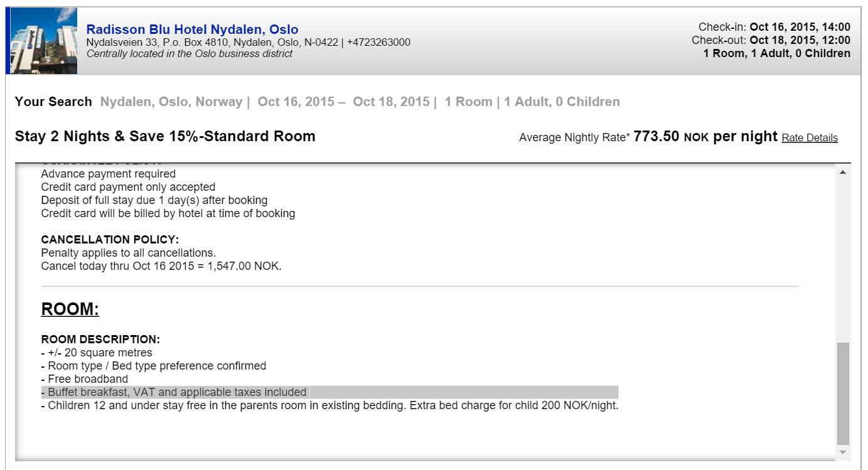Viewport: 868px width, 470px height.
Task: Click the Oct 18, 2015 search end date
Action: point(392,102)
